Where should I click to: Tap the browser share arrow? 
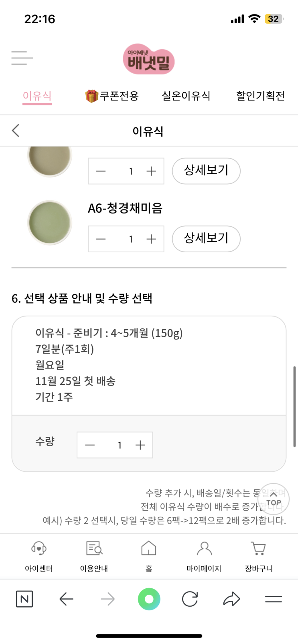click(x=231, y=599)
